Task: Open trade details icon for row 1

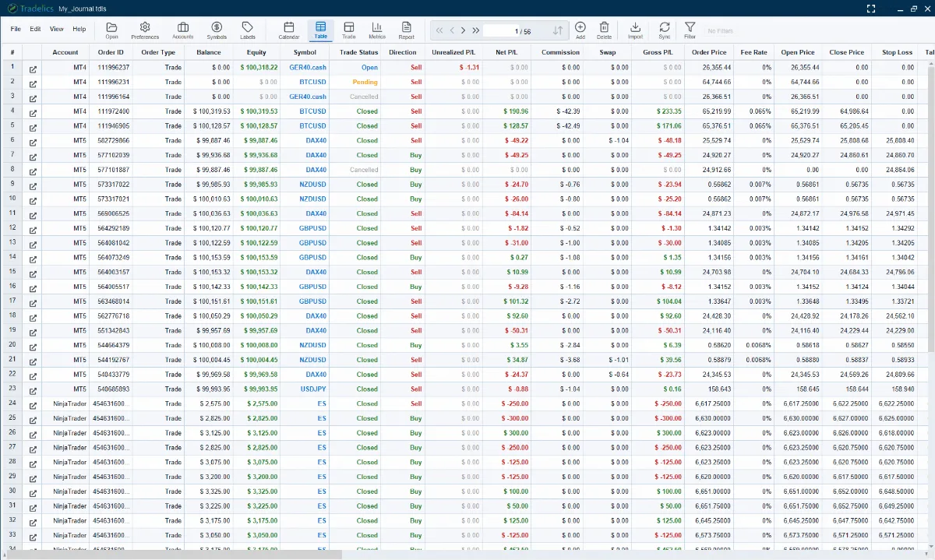Action: click(33, 68)
